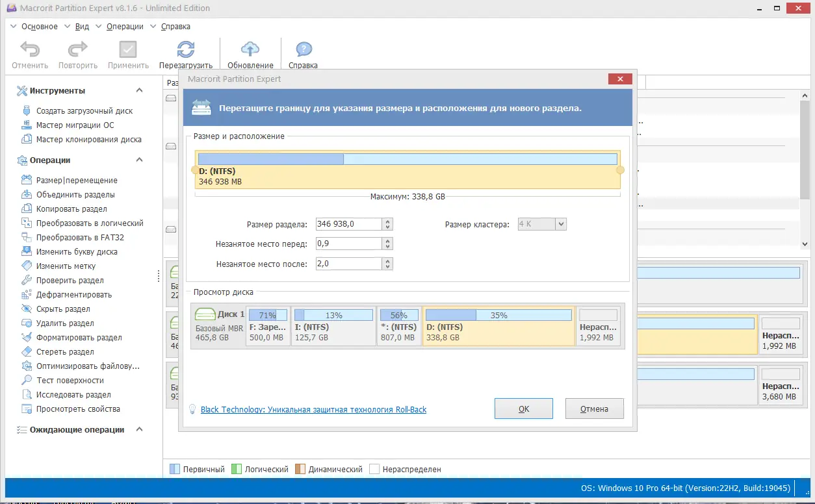The width and height of the screenshot is (815, 504).
Task: Choose 'Стереть раздел' operation
Action: click(x=65, y=352)
